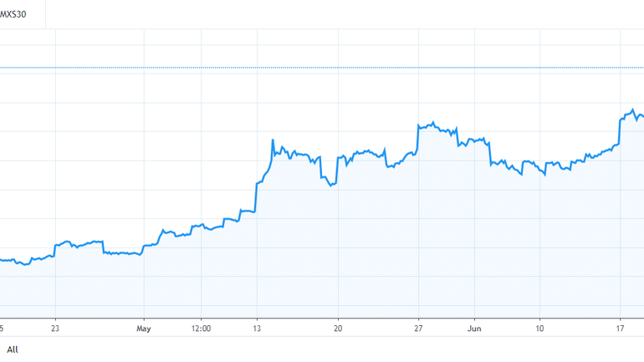Image resolution: width=644 pixels, height=362 pixels.
Task: Click the All time range button
Action: [13, 349]
